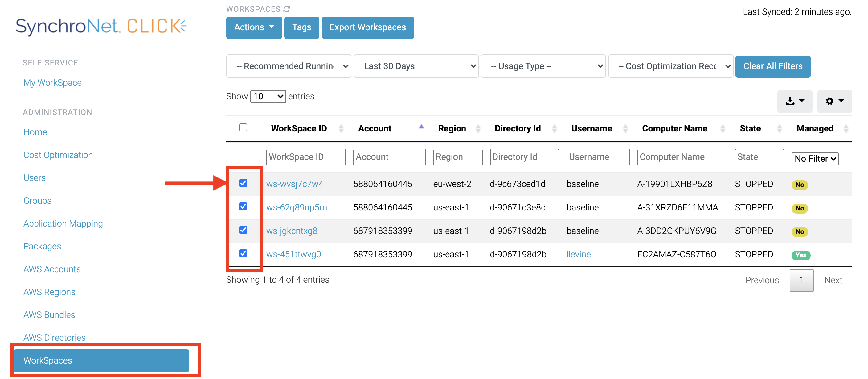The width and height of the screenshot is (868, 379).
Task: Click Clear All Filters button
Action: pos(773,66)
